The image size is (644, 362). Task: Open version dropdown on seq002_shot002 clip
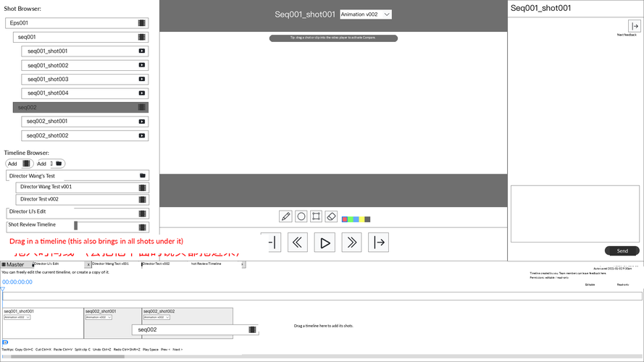(x=156, y=317)
